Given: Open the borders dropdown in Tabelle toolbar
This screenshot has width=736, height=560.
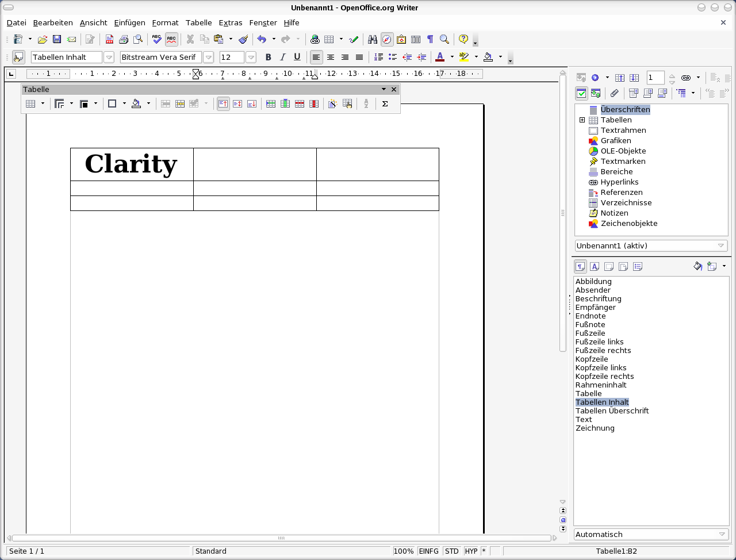Looking at the screenshot, I should (124, 104).
